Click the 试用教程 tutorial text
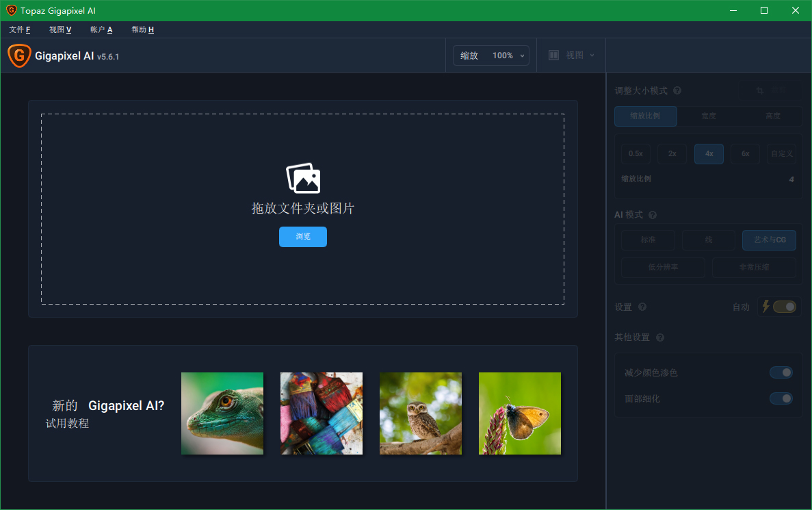 pos(67,424)
